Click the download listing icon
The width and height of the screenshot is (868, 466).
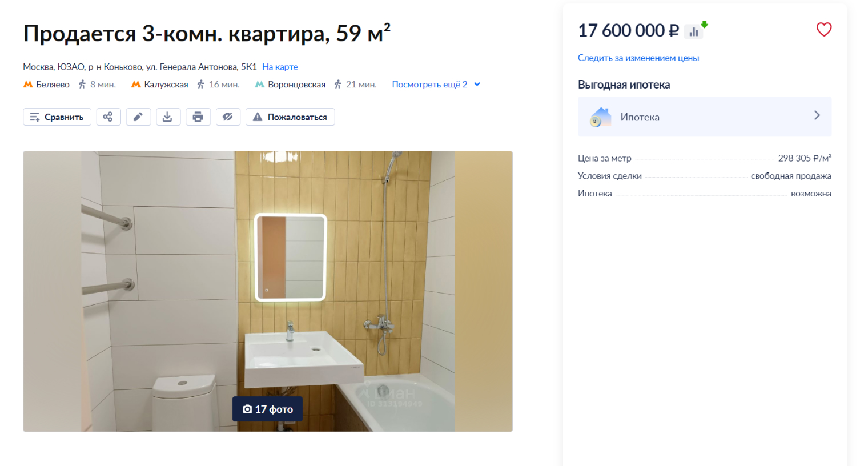point(168,117)
